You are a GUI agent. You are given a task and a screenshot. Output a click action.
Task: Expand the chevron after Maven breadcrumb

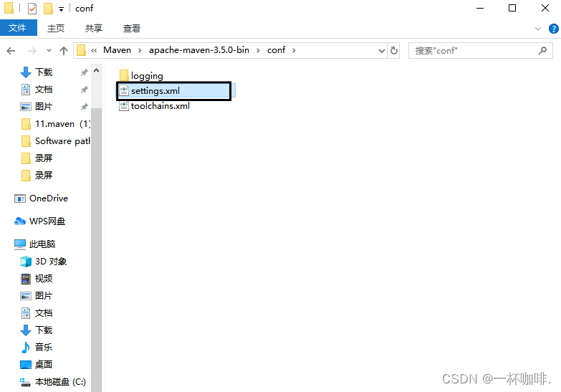coord(140,50)
